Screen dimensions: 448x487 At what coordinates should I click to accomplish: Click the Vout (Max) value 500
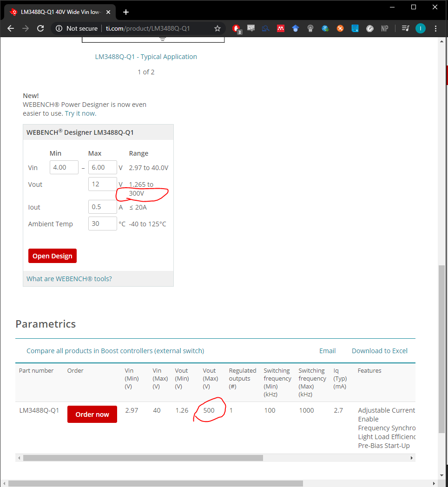(209, 411)
